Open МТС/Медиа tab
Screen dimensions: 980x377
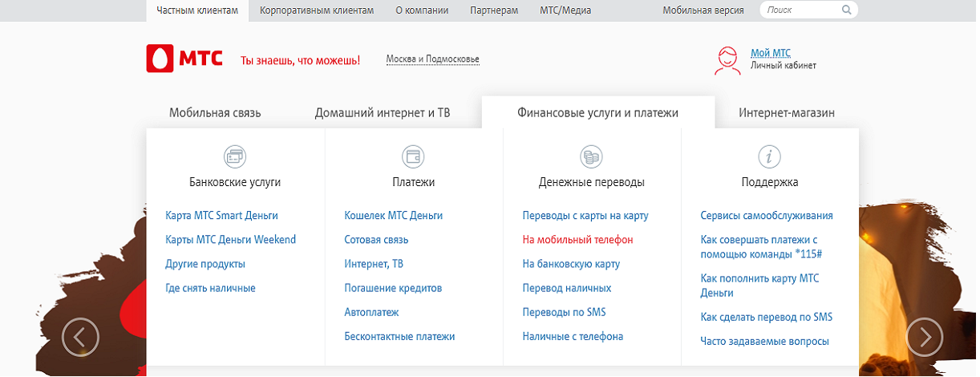566,10
